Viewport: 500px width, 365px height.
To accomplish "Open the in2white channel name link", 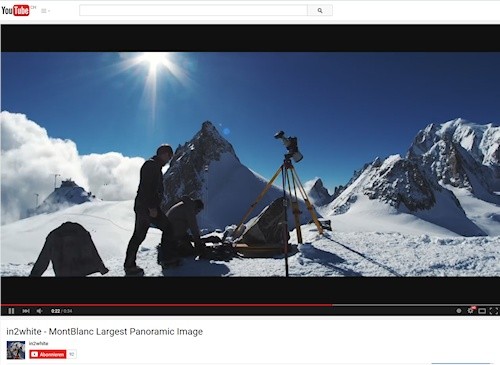I will [x=38, y=343].
